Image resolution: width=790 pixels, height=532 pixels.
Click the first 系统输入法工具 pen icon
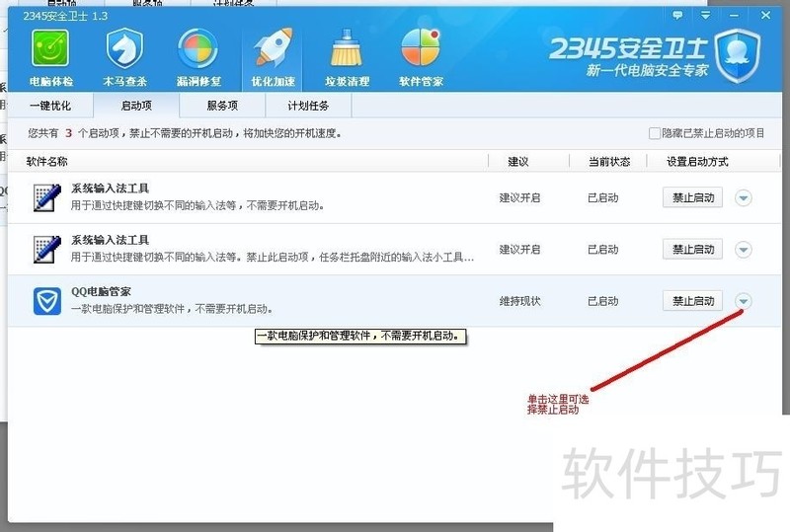click(x=46, y=197)
